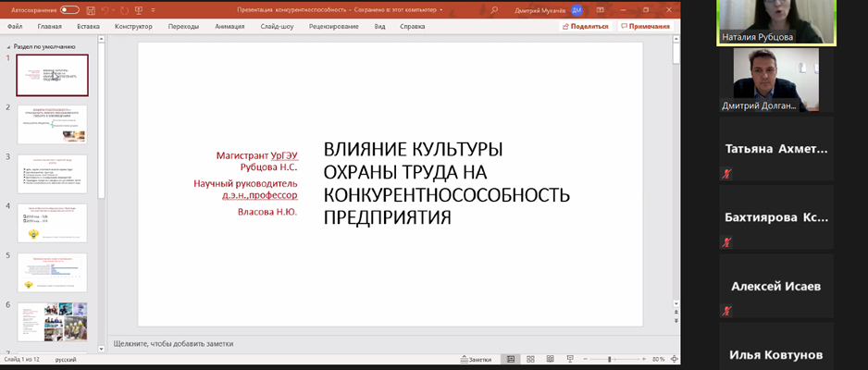This screenshot has width=868, height=370.
Task: Open the file name dropdown in title bar
Action: point(441,10)
